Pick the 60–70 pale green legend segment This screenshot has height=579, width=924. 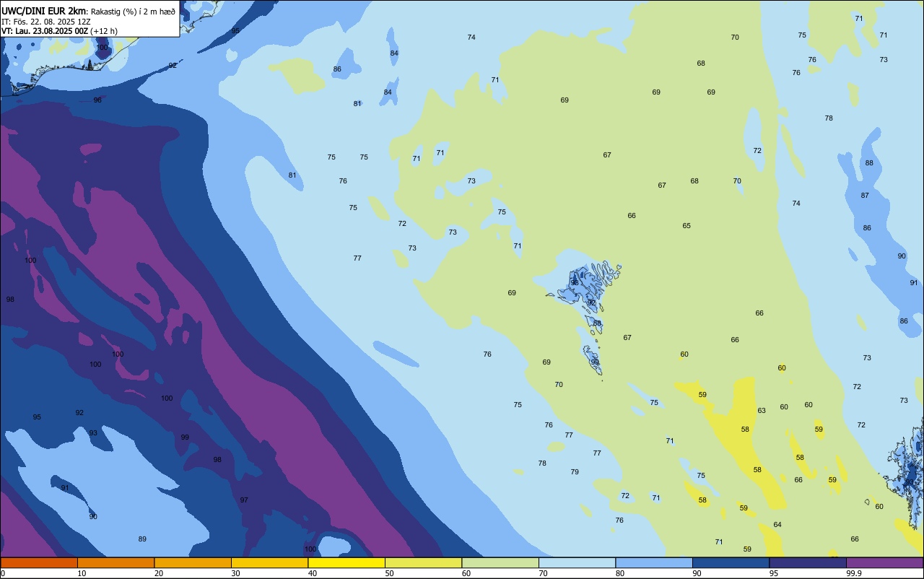coord(500,562)
